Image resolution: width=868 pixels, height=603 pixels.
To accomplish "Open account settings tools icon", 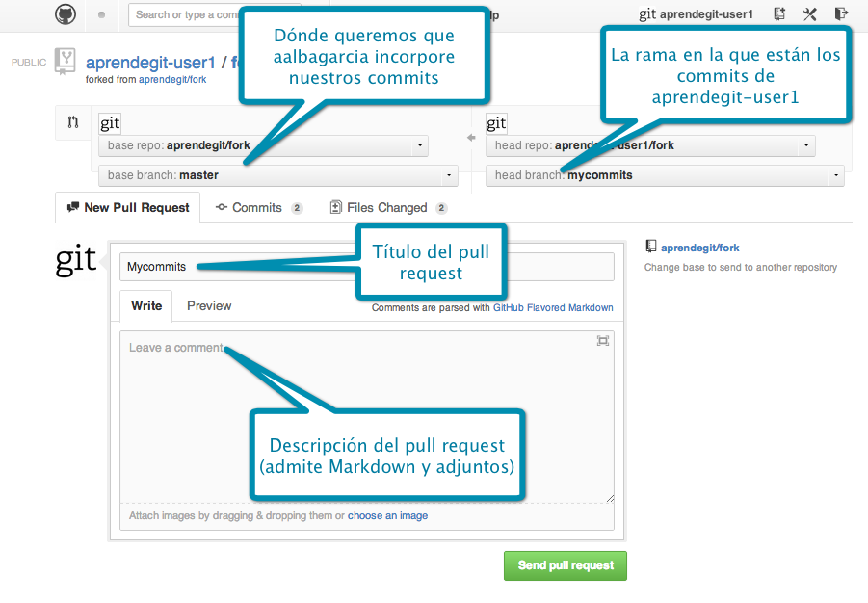I will tap(810, 14).
